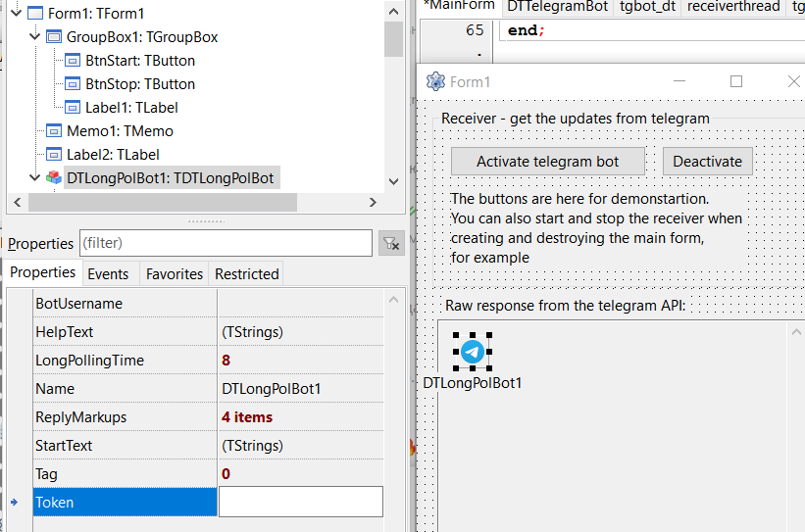Image resolution: width=805 pixels, height=532 pixels.
Task: Focus the Properties filter text box
Action: pyautogui.click(x=225, y=243)
